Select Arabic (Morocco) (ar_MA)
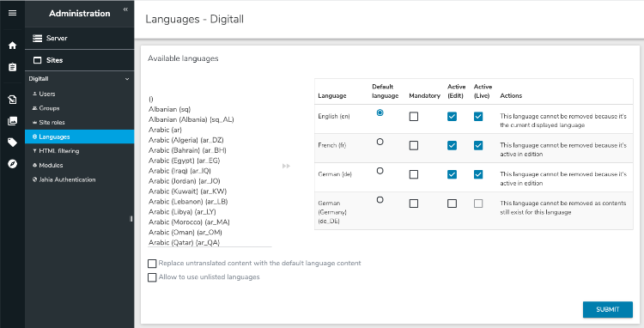The image size is (644, 328). (x=189, y=222)
